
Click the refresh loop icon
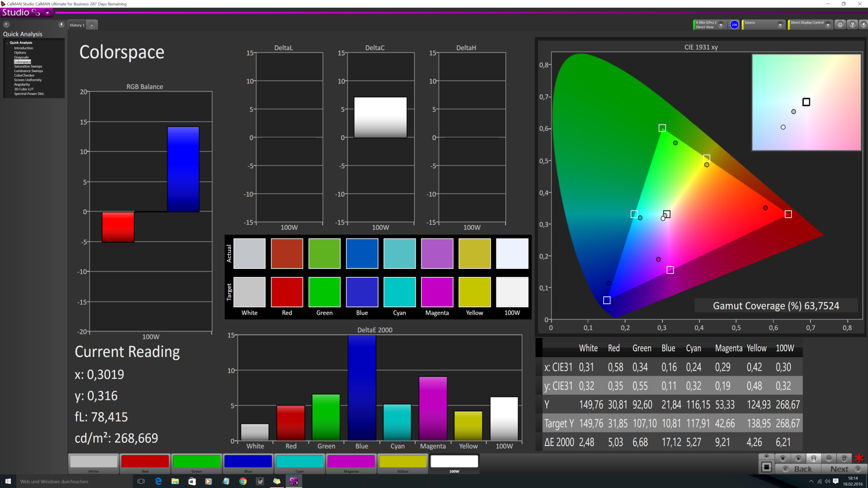pyautogui.click(x=844, y=458)
